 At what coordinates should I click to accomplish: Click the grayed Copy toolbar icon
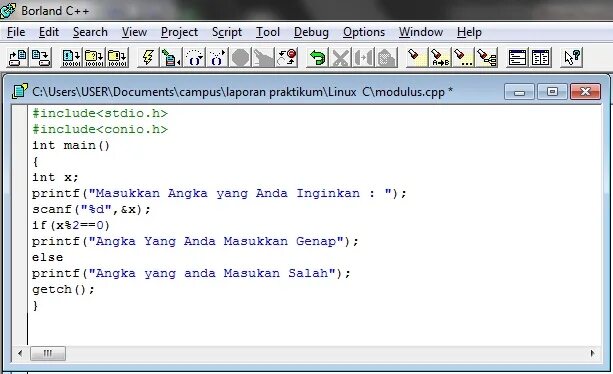pos(364,58)
